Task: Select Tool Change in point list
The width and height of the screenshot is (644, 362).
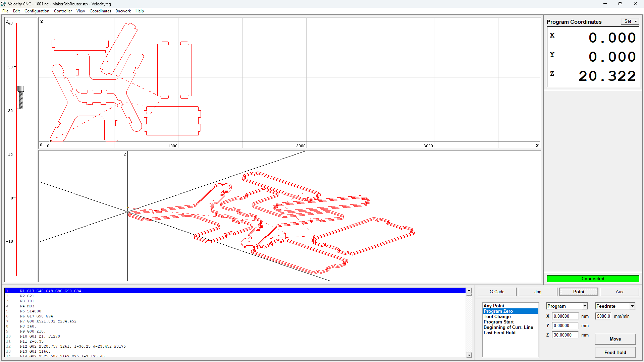Action: coord(497,316)
